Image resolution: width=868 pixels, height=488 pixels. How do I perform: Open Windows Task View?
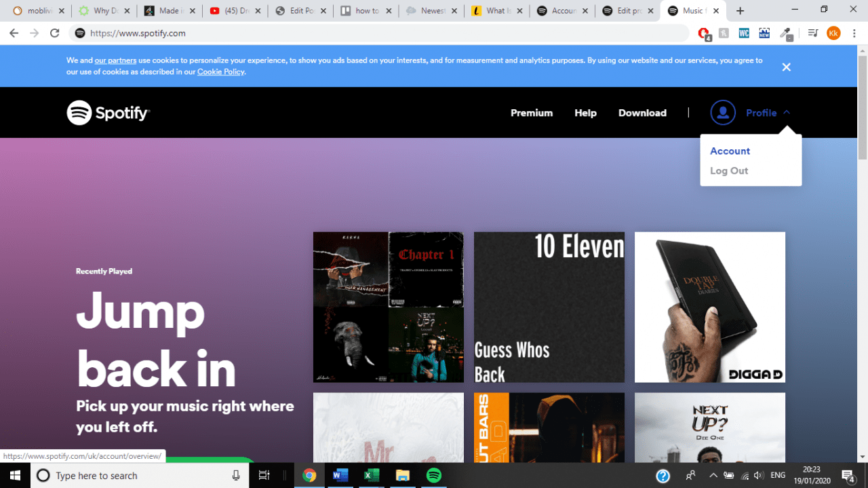coord(264,475)
